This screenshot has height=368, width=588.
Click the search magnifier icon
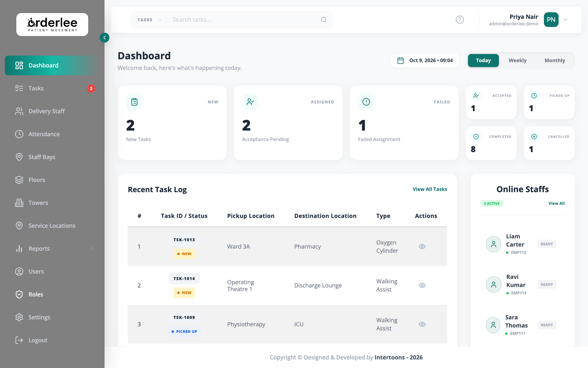(x=324, y=20)
